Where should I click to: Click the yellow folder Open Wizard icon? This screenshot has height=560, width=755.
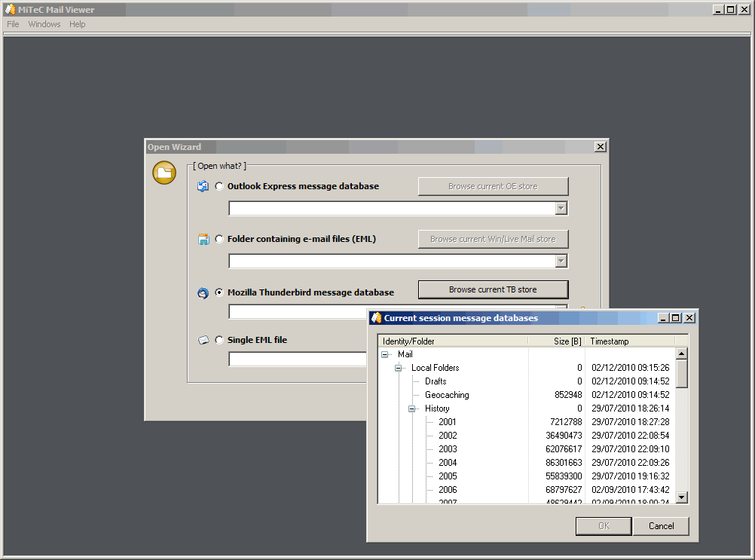pos(164,173)
